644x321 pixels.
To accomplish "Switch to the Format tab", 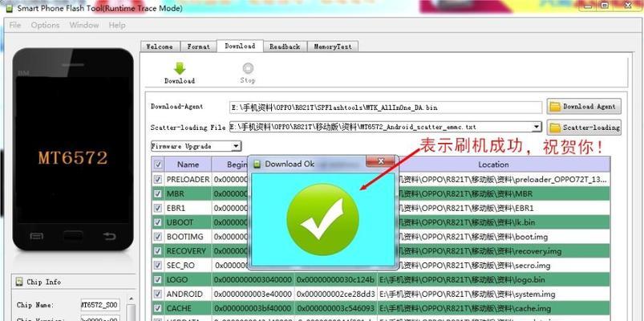I will click(198, 47).
